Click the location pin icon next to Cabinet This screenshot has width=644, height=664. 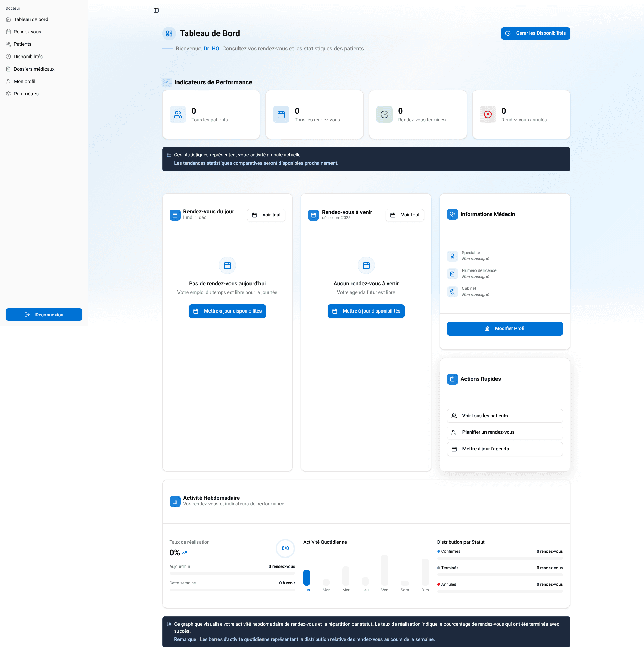pyautogui.click(x=452, y=292)
